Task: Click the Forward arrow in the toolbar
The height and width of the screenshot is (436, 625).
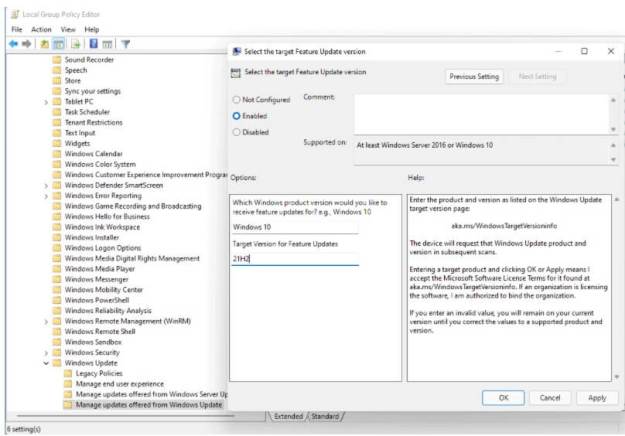Action: pos(27,44)
